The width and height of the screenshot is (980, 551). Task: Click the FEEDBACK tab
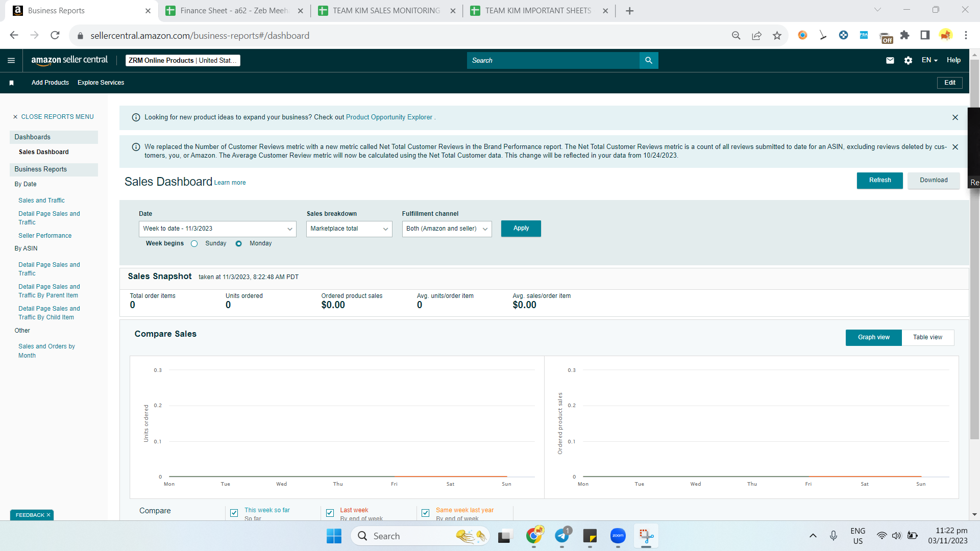coord(32,515)
